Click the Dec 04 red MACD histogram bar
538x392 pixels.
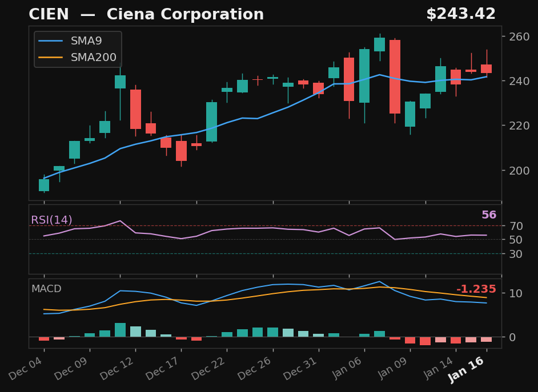(x=44, y=339)
